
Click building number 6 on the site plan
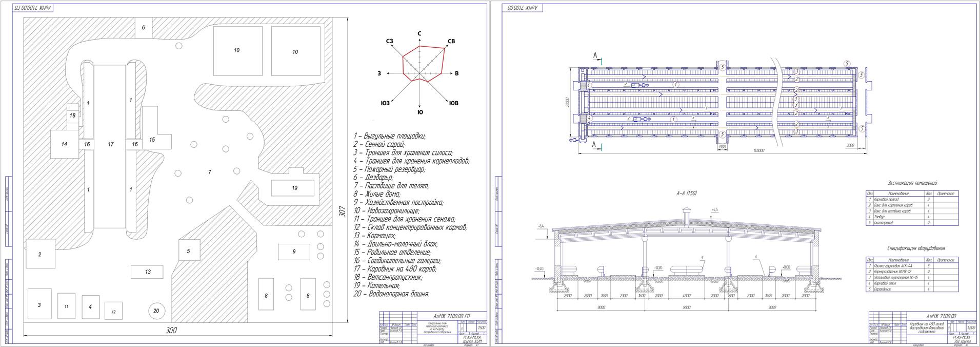point(144,27)
